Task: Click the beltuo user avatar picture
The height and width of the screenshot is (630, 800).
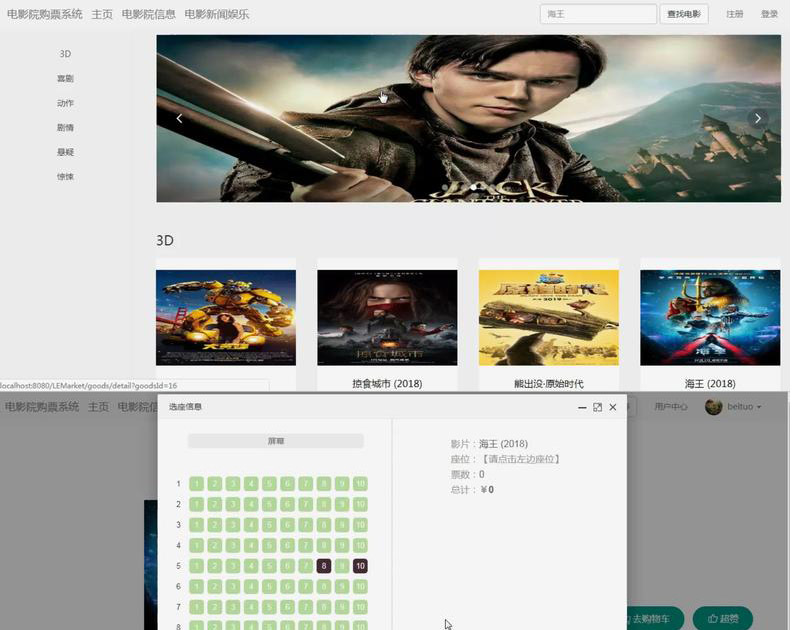Action: coord(713,407)
